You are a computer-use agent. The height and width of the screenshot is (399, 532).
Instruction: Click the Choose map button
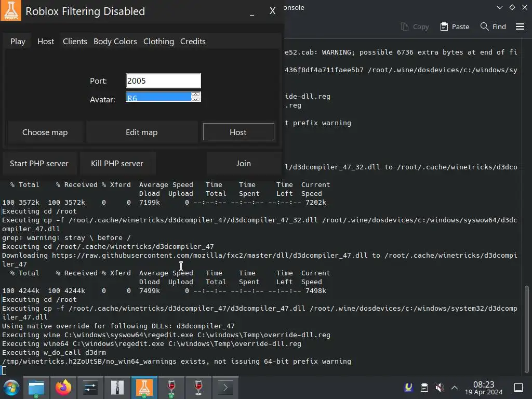pos(45,132)
